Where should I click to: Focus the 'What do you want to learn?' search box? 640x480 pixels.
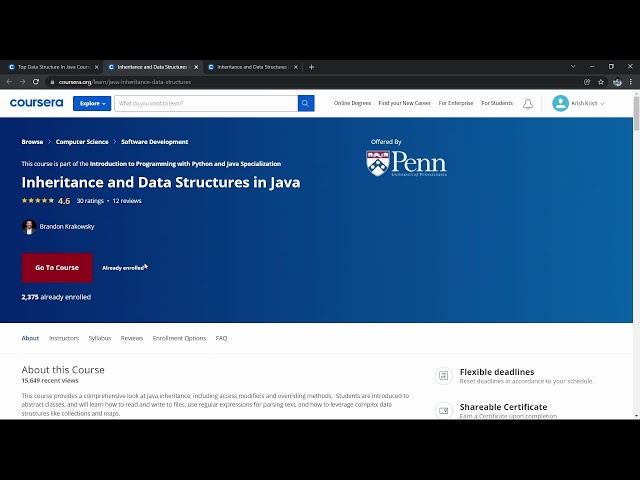[x=206, y=103]
